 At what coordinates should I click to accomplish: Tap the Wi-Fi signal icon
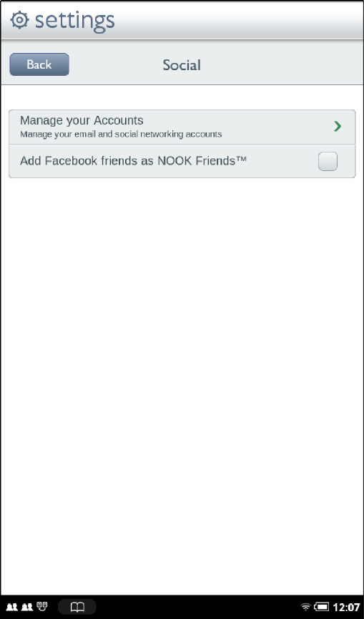[305, 607]
